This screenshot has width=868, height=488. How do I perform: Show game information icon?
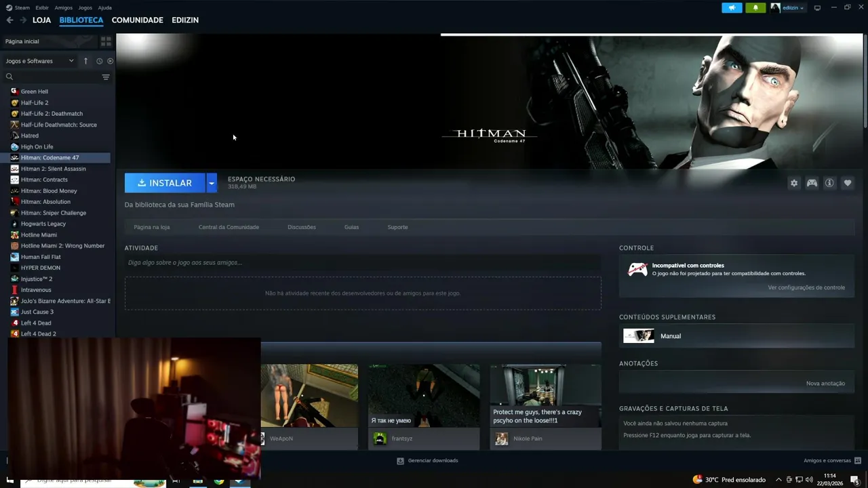829,183
